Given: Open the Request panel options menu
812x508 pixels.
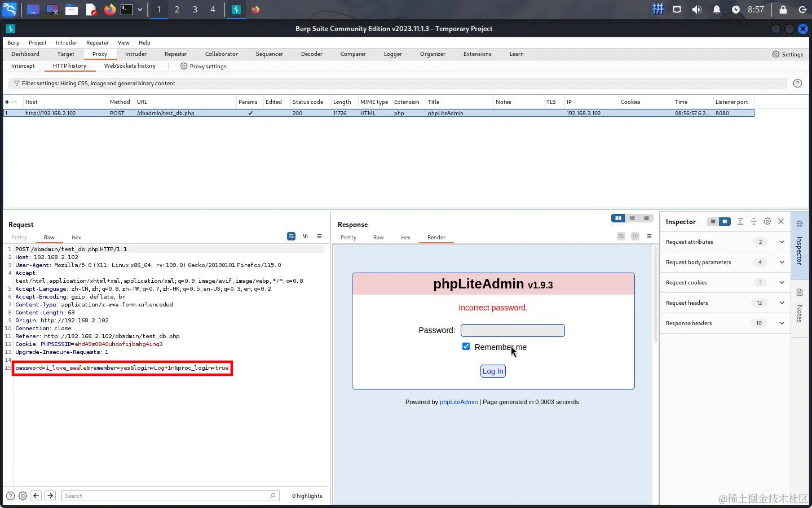Looking at the screenshot, I should coord(319,237).
